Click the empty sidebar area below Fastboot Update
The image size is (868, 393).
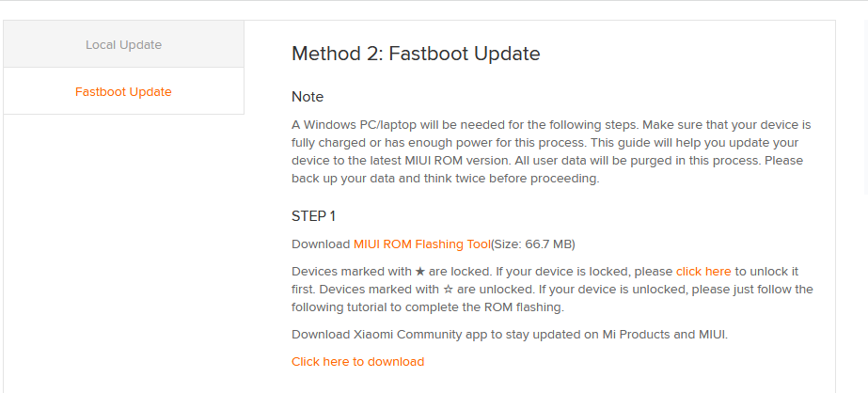point(123,252)
